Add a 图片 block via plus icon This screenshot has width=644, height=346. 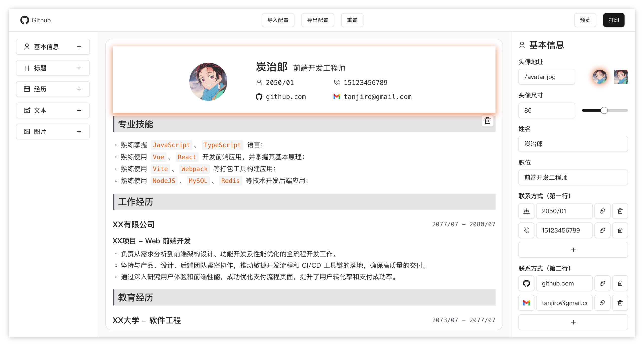79,131
